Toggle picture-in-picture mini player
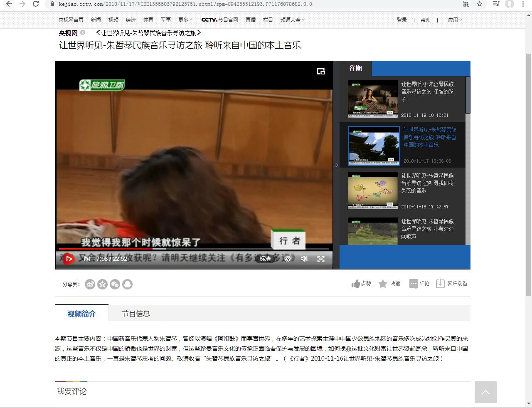Screen dimensions: 532x408 click(x=321, y=72)
